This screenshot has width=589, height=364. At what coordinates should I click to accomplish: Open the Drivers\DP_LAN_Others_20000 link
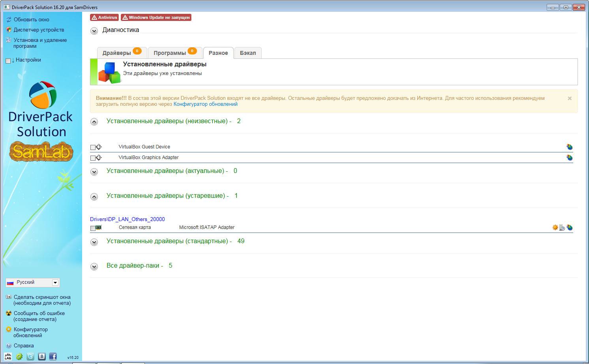[128, 219]
